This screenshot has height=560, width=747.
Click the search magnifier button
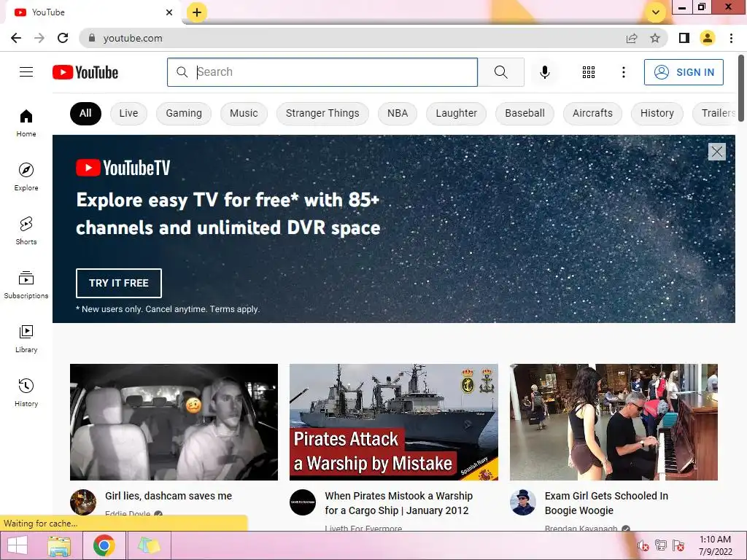[500, 72]
